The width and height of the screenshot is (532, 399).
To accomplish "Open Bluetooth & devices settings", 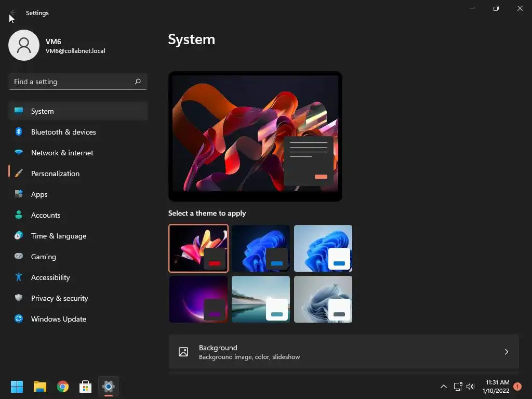I will [x=78, y=132].
